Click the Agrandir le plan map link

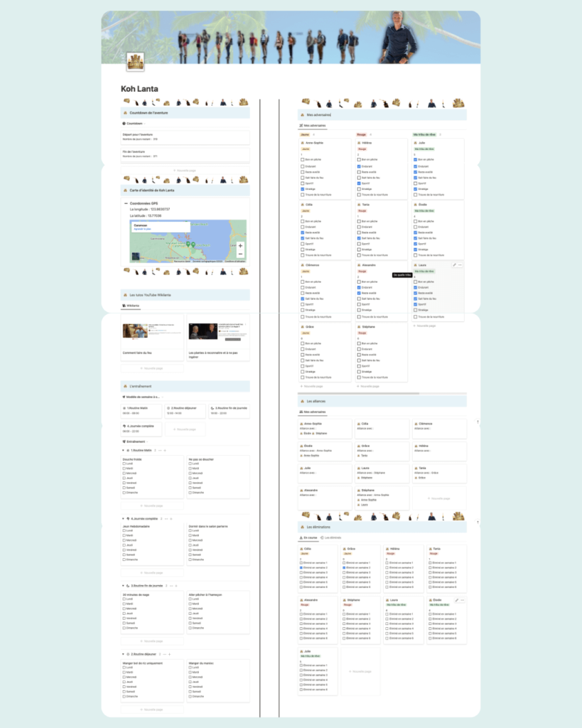(142, 229)
